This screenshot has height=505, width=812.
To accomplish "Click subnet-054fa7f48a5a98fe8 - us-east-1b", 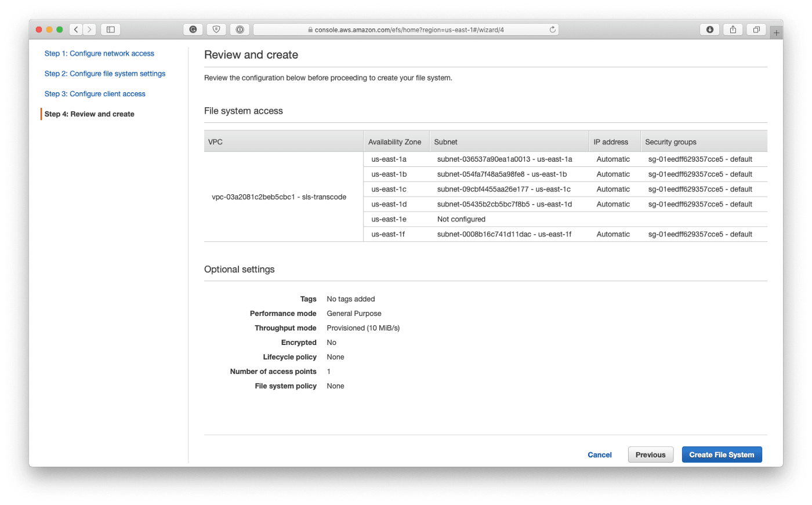I will [x=502, y=175].
